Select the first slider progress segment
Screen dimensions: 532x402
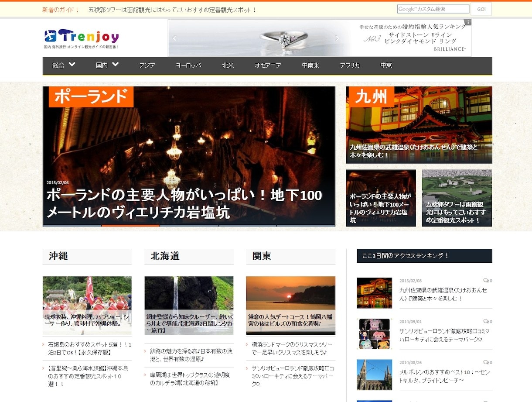point(72,226)
